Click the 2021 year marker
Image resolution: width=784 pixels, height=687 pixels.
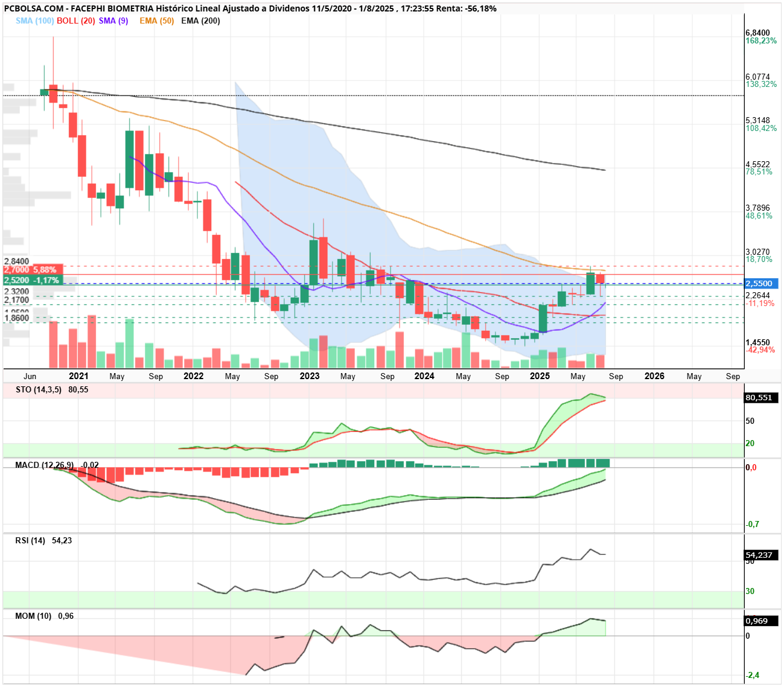78,376
